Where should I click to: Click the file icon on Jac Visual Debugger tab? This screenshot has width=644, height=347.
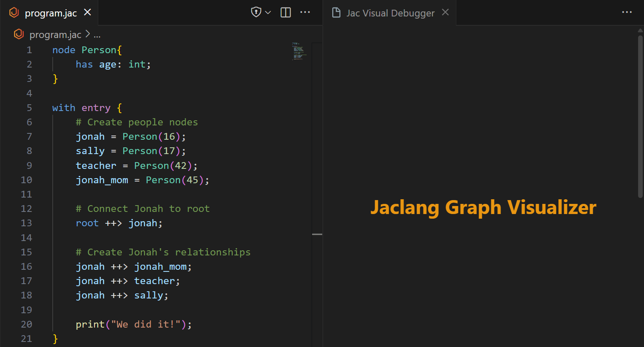point(336,13)
